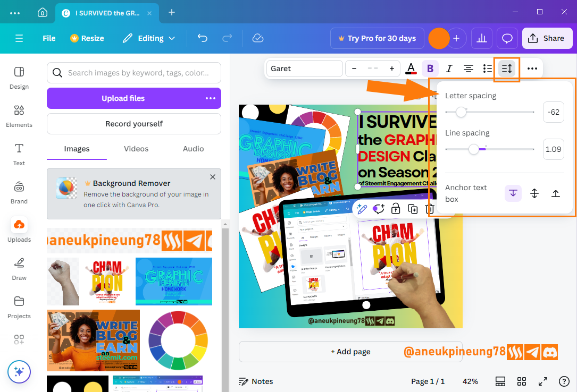Screen dimensions: 577x392
Task: Open the Design panel in sidebar
Action: (x=19, y=78)
